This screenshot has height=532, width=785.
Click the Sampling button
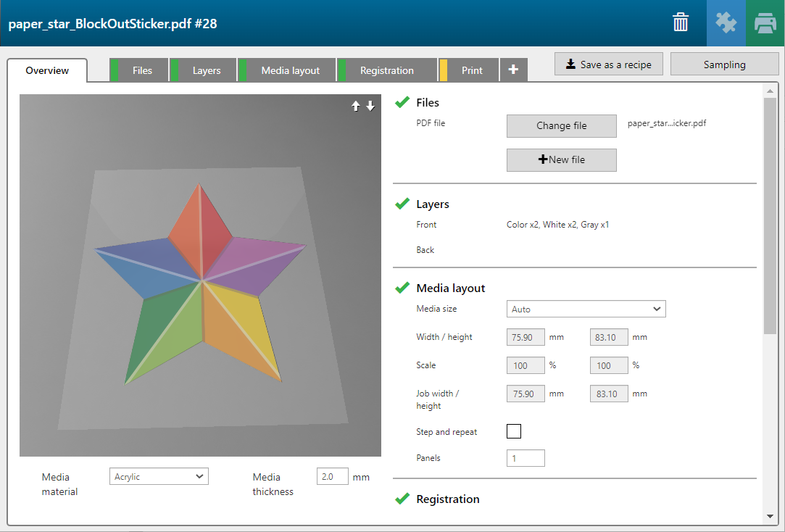tap(724, 65)
